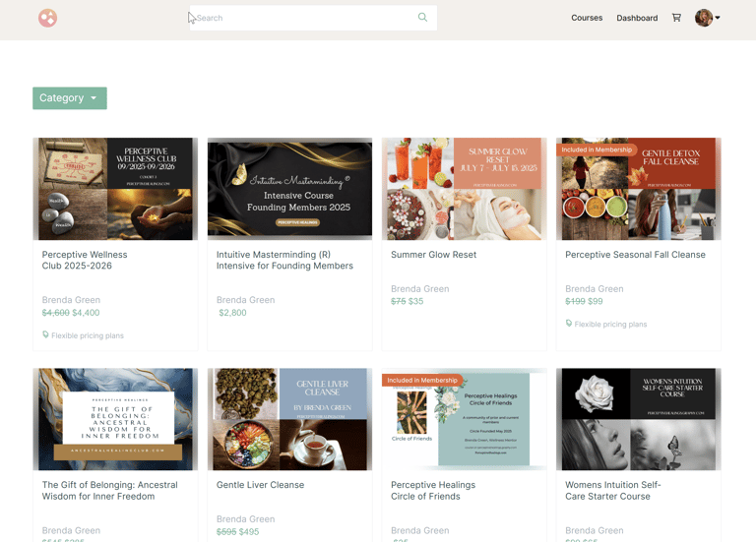This screenshot has height=542, width=756.
Task: Click the $199 $99 price
Action: click(584, 301)
